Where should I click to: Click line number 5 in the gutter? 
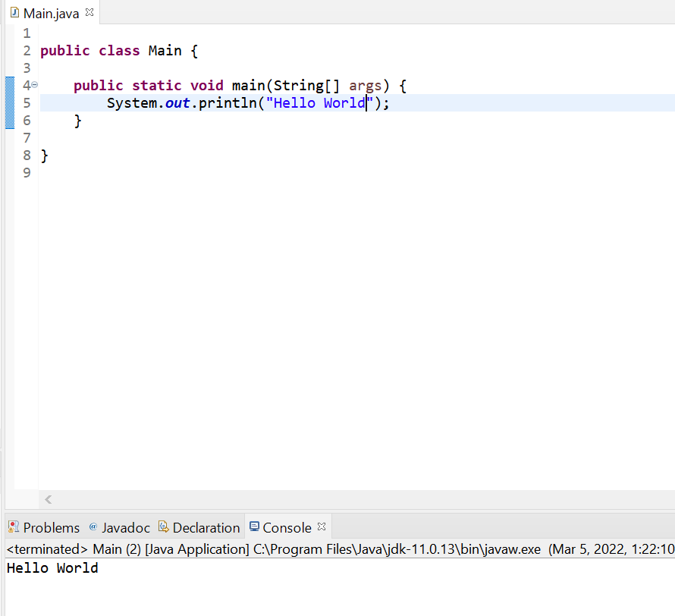[27, 103]
